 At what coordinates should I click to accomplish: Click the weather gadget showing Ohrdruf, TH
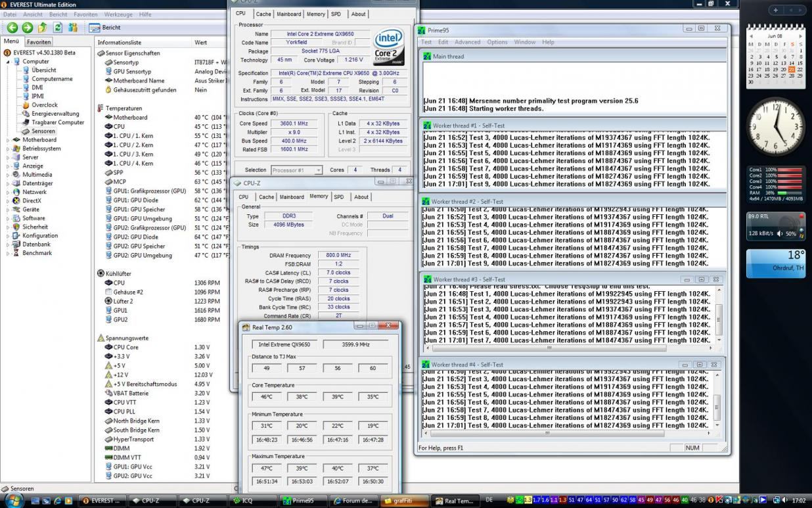(776, 262)
